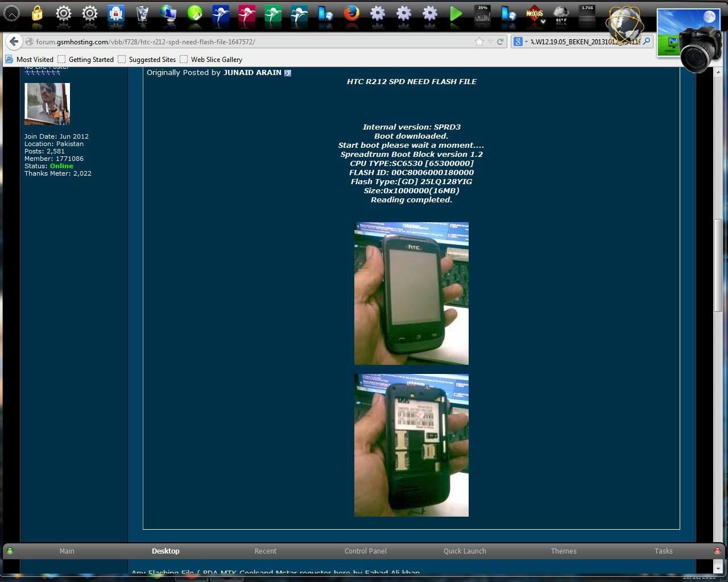The image size is (728, 582).
Task: Bookmark this page with the star icon
Action: coord(479,41)
